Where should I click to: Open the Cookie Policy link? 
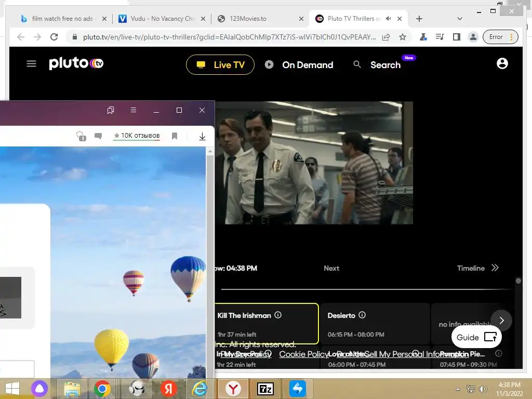[303, 354]
